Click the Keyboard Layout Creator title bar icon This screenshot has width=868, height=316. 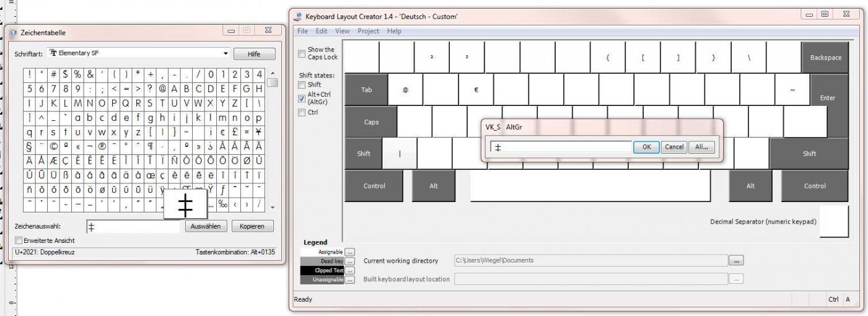(x=298, y=16)
